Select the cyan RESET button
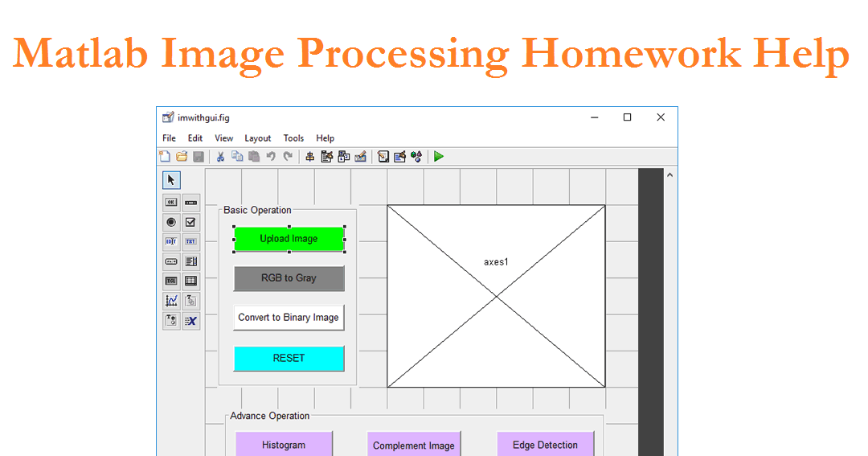Image resolution: width=868 pixels, height=456 pixels. click(289, 359)
